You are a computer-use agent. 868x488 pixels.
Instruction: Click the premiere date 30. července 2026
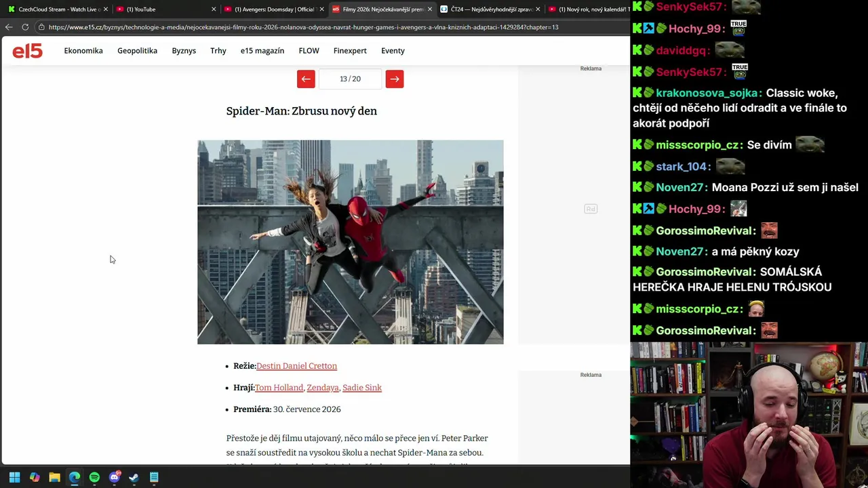click(x=307, y=409)
